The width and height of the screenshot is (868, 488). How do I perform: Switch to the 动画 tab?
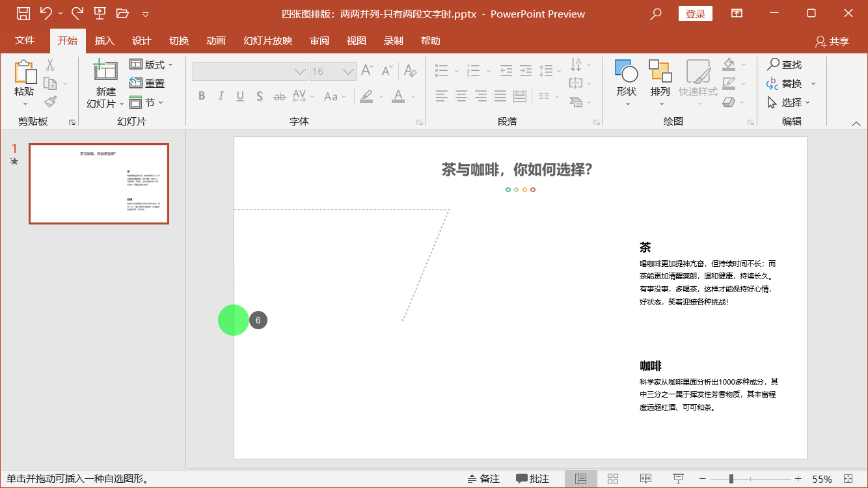[216, 40]
